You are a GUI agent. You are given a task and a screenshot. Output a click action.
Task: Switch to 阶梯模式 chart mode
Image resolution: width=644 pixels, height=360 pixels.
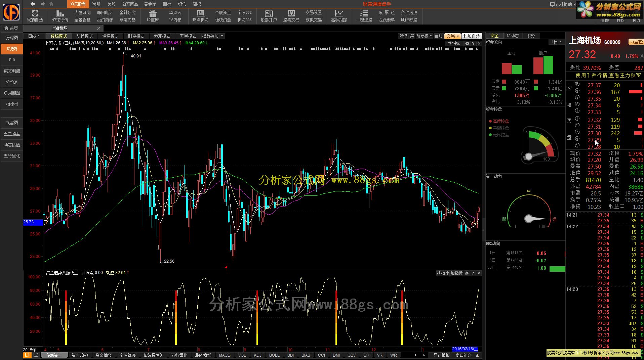point(84,36)
